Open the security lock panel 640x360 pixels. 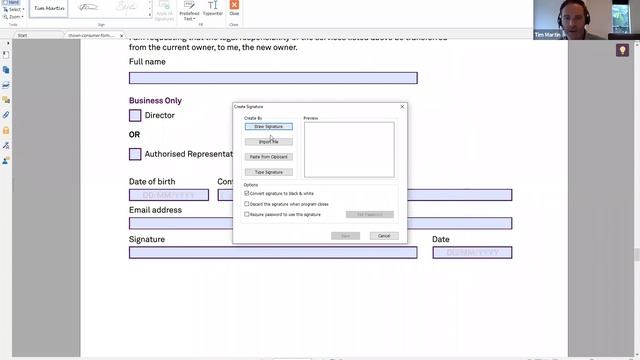click(6, 131)
